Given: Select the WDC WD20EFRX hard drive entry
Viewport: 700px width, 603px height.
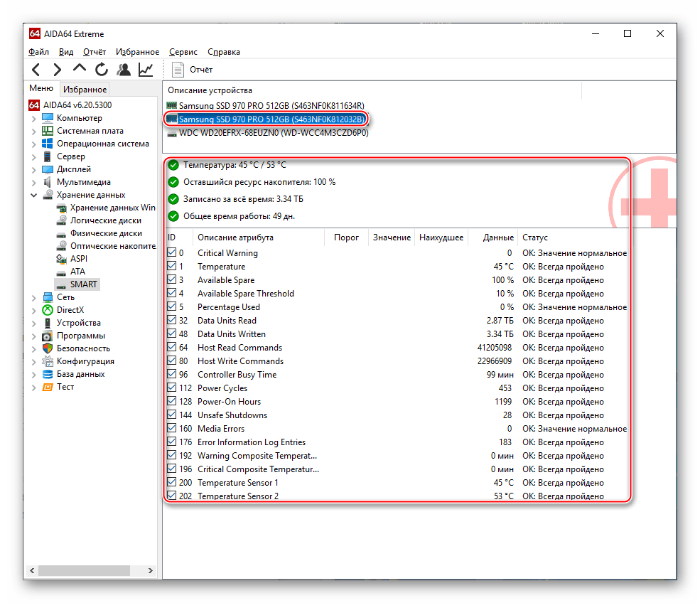Looking at the screenshot, I should (x=273, y=133).
